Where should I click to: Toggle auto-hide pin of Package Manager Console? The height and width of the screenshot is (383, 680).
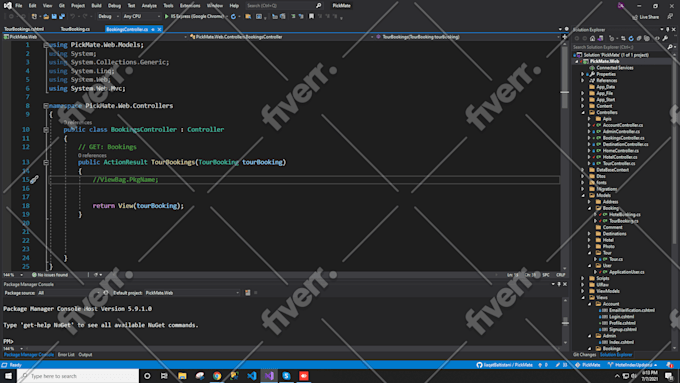point(559,284)
